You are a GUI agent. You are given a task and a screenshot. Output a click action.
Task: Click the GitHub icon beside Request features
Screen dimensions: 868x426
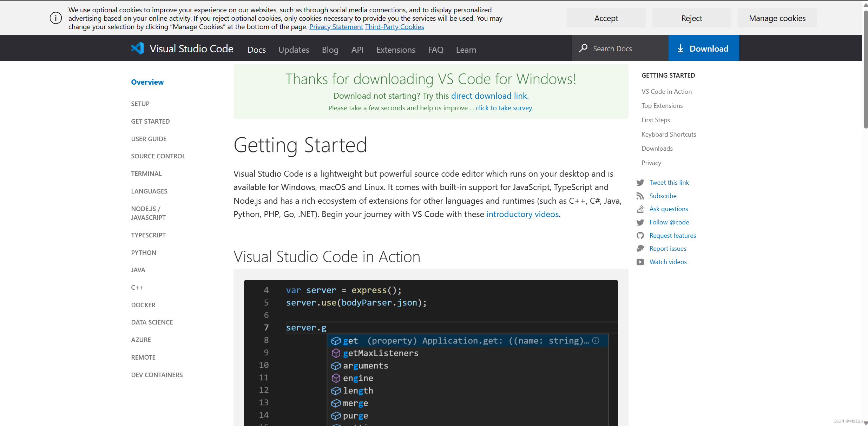click(640, 236)
